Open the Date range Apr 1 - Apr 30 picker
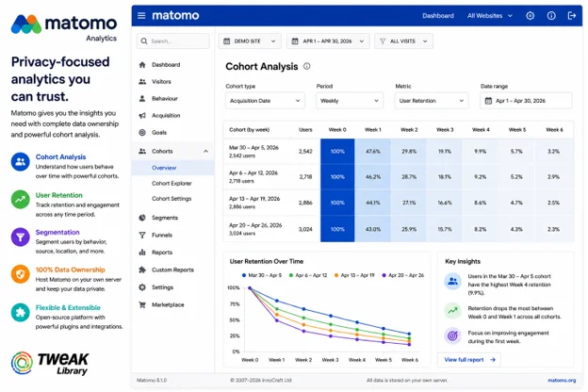Image resolution: width=588 pixels, height=392 pixels. [526, 101]
